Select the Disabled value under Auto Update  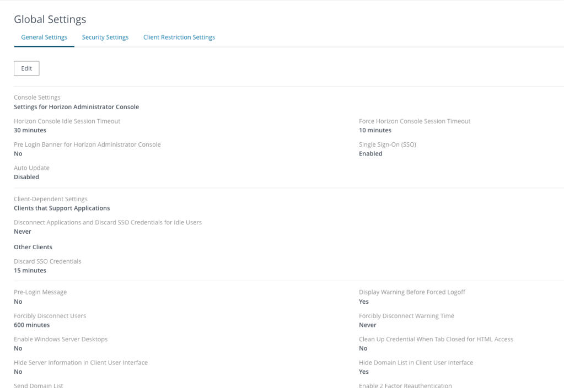point(26,178)
